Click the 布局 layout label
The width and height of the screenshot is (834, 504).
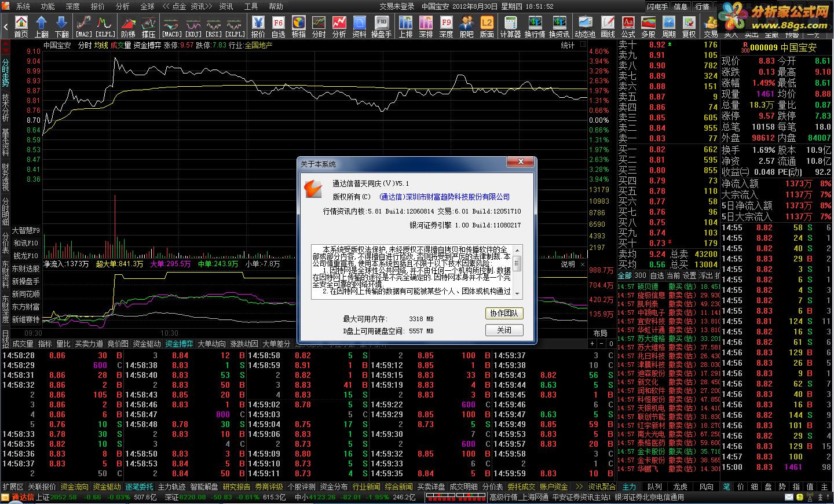tap(600, 333)
